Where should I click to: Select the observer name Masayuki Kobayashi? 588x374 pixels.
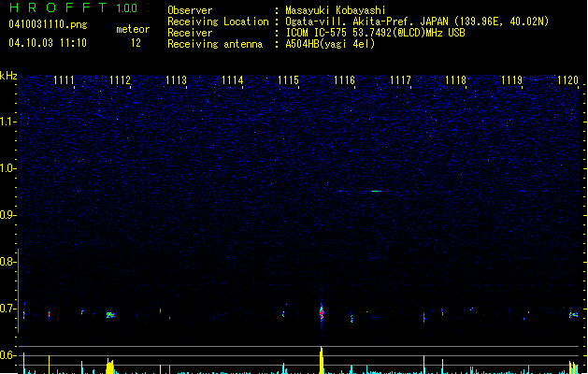(x=336, y=10)
